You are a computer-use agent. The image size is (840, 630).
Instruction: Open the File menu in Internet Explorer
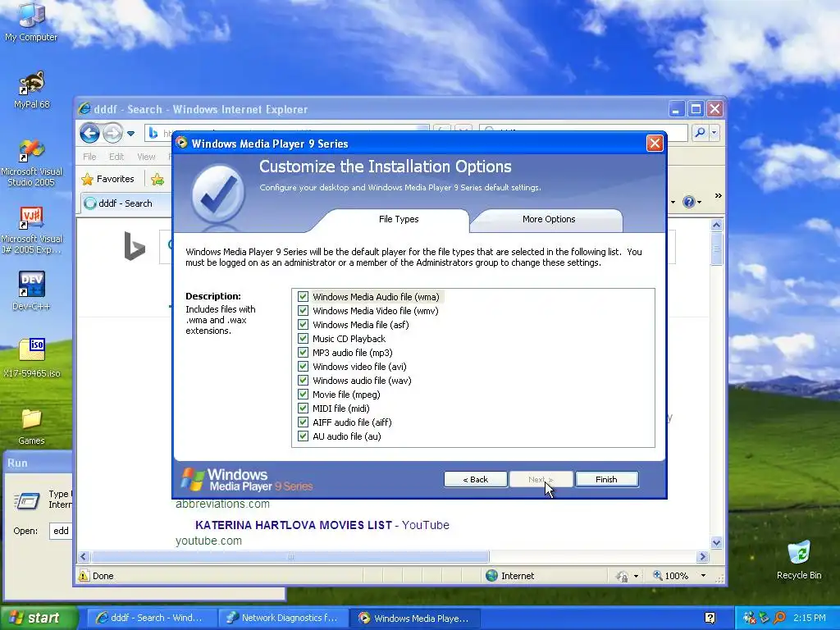point(89,157)
